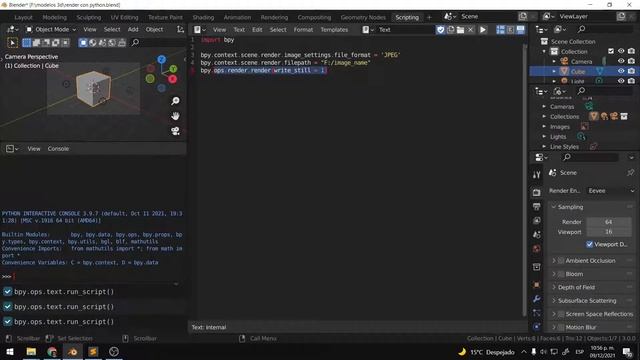Expand the Cube item in outliner
The height and width of the screenshot is (360, 640).
coord(554,71)
